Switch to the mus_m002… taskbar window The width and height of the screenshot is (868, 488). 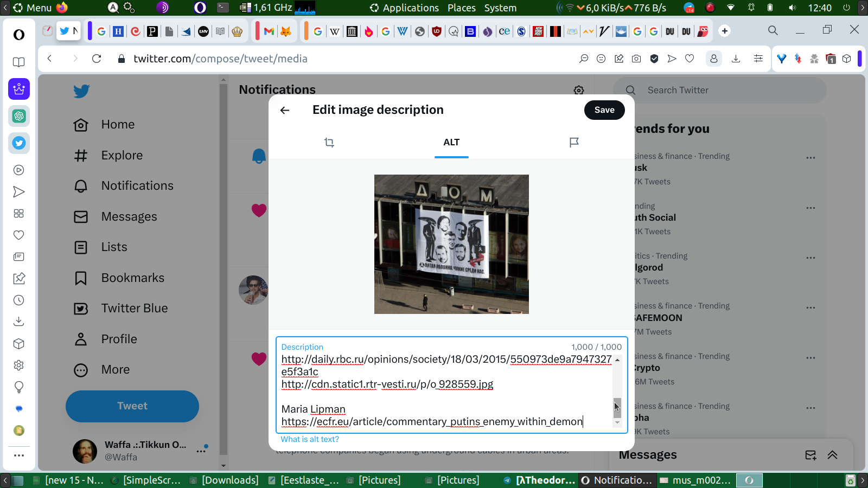pos(695,480)
